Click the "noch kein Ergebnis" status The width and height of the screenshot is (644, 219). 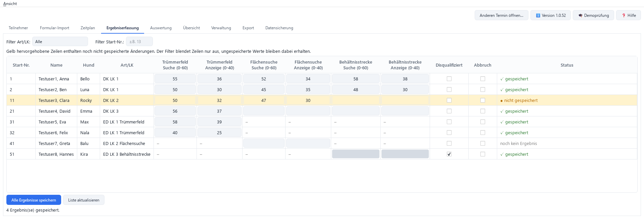(518, 143)
